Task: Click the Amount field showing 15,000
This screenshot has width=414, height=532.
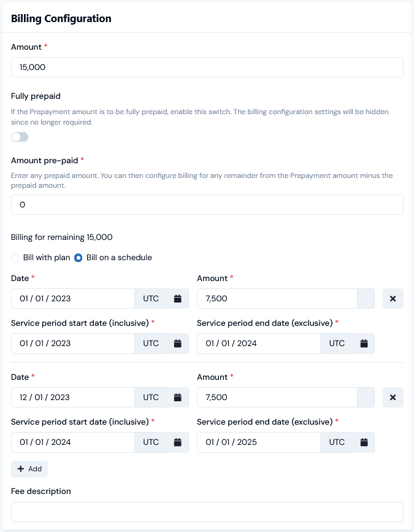Action: point(207,67)
